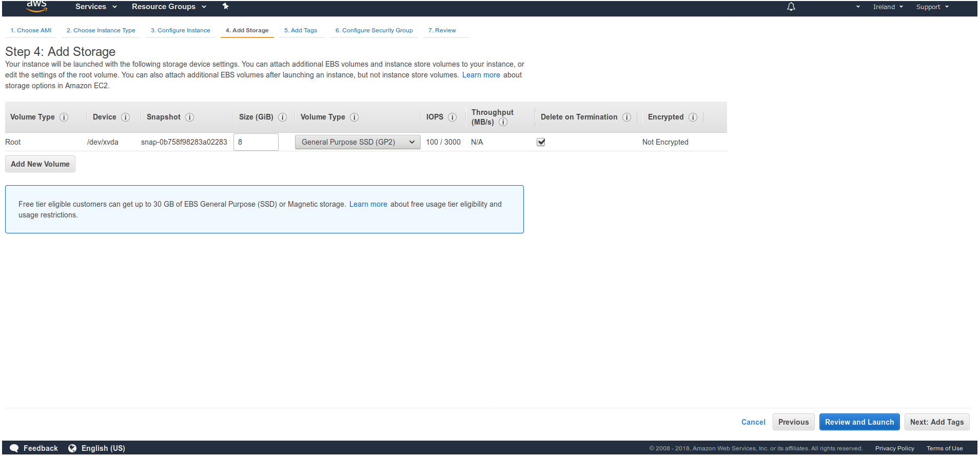Click the pin shortcut icon in navbar
The height and width of the screenshot is (456, 980).
(x=225, y=7)
